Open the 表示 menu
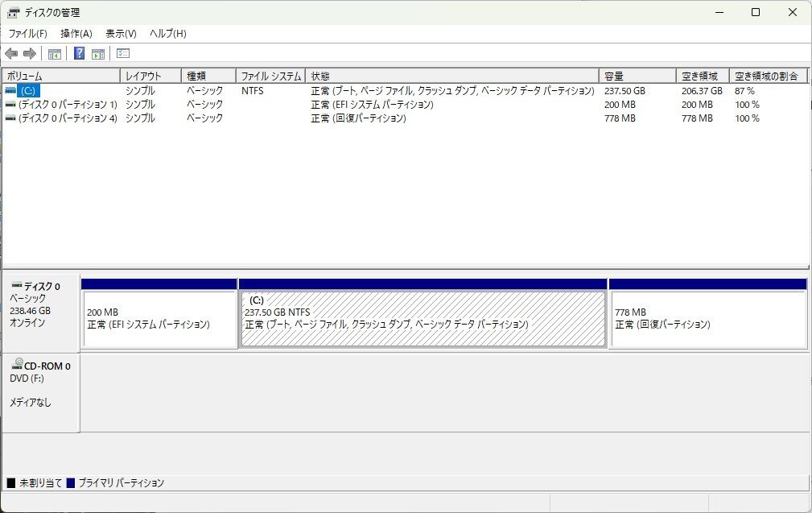812x513 pixels. (x=121, y=33)
